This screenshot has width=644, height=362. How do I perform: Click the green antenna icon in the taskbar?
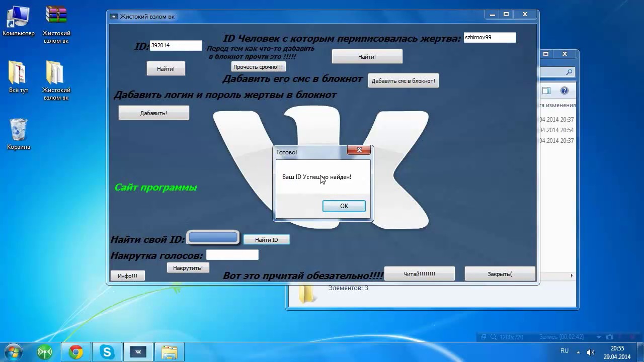pyautogui.click(x=45, y=352)
